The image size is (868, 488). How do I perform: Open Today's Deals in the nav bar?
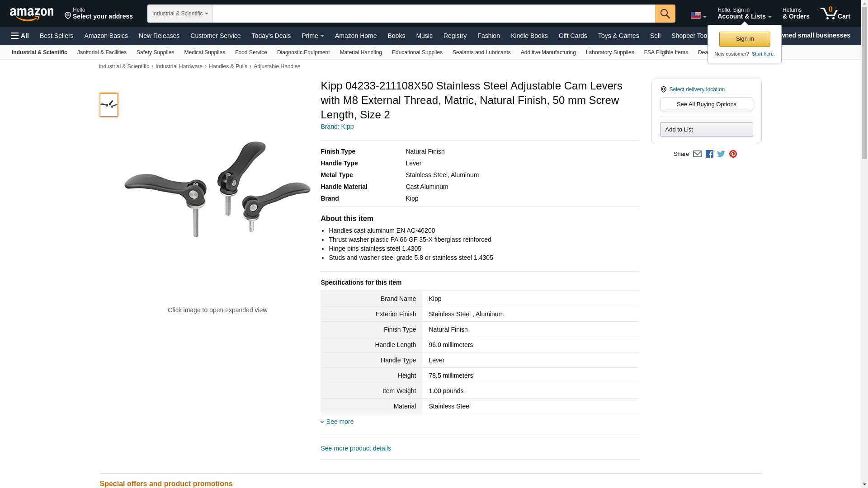click(271, 36)
